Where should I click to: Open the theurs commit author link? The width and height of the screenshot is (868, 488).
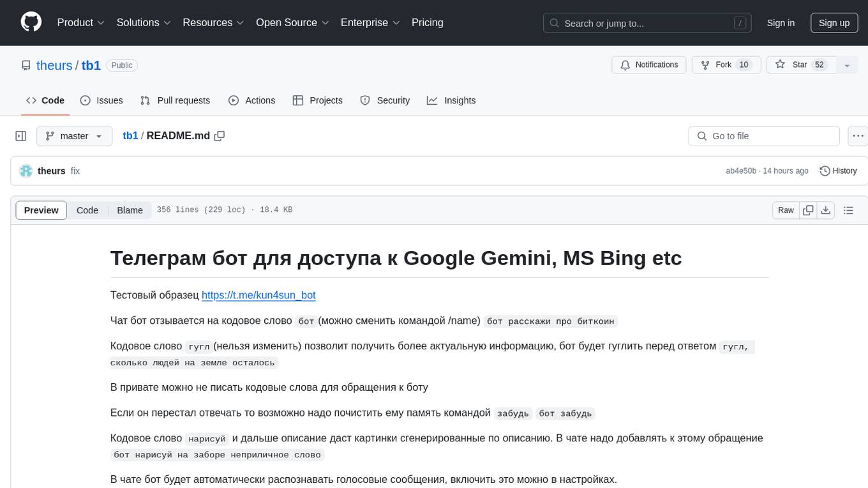[52, 171]
